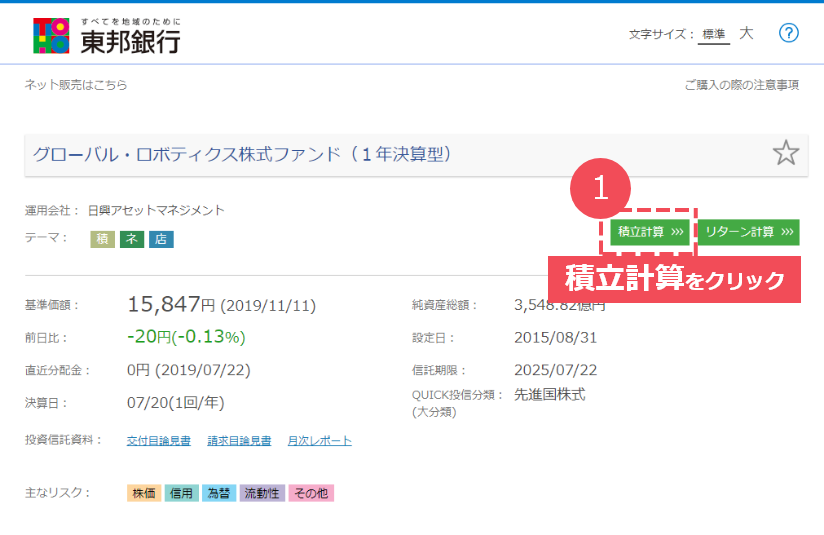Open the help question mark icon
Image resolution: width=824 pixels, height=535 pixels.
click(x=788, y=33)
